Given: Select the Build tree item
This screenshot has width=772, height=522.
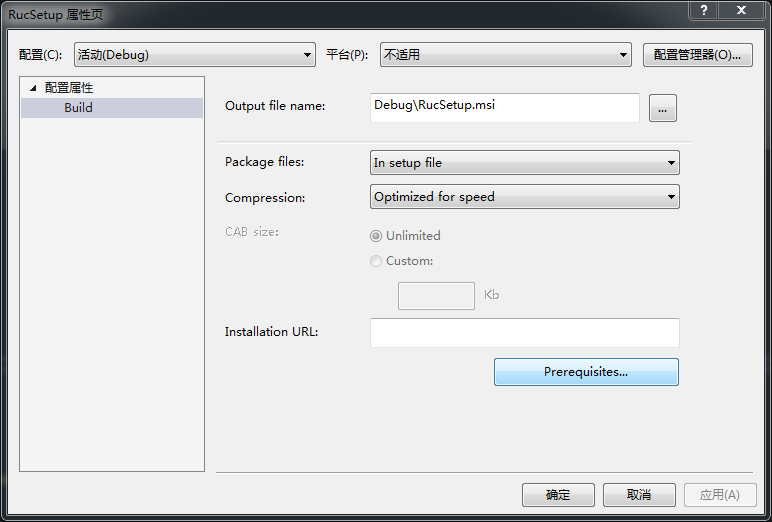Looking at the screenshot, I should (x=78, y=107).
